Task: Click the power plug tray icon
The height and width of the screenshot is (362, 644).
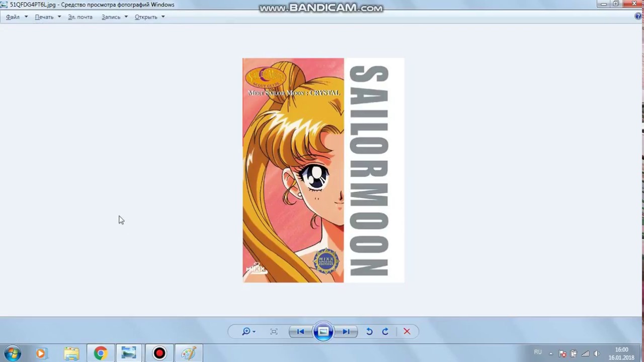Action: pos(574,353)
